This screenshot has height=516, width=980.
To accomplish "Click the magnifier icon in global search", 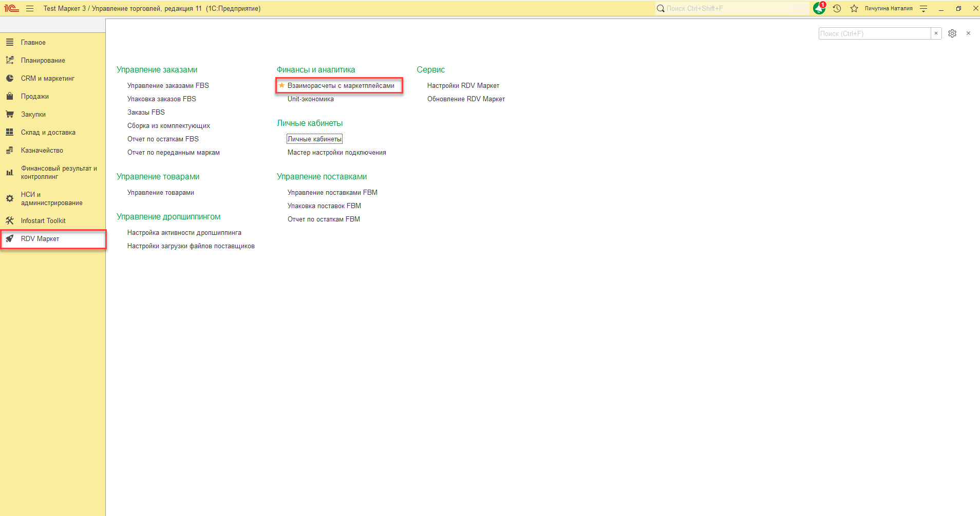I will click(x=661, y=8).
